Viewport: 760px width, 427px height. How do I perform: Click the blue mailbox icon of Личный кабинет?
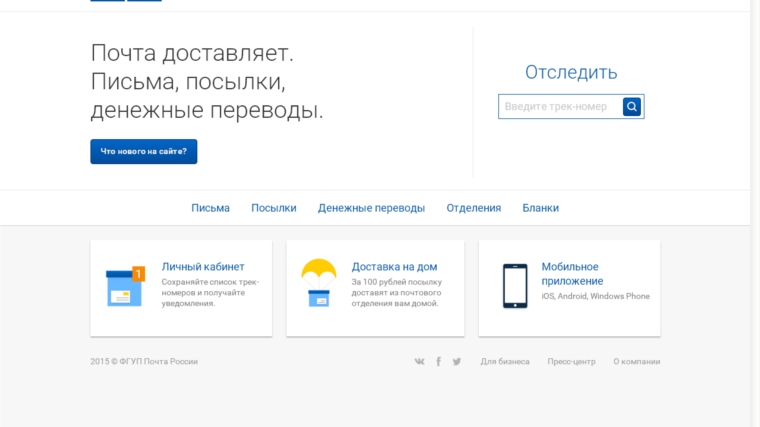coord(125,286)
